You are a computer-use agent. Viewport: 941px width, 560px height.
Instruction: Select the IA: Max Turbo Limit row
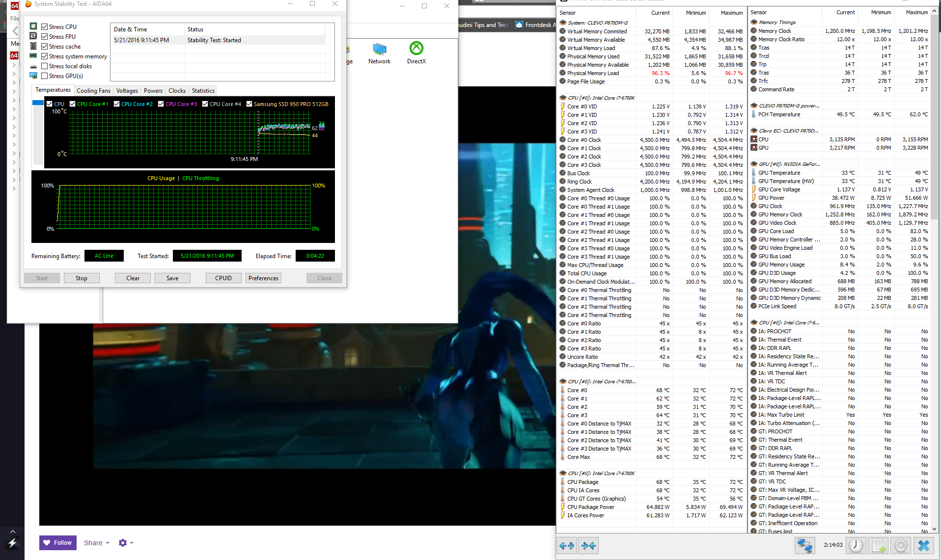(839, 415)
